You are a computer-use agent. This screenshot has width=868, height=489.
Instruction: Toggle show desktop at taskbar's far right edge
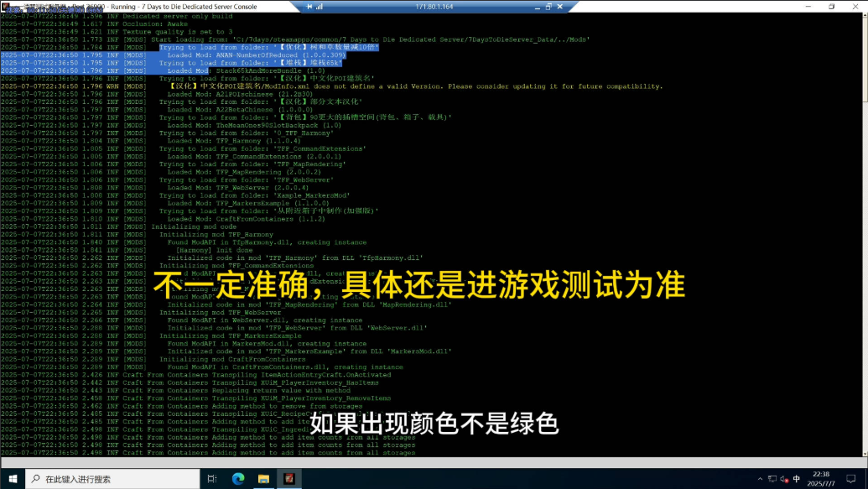coord(866,479)
